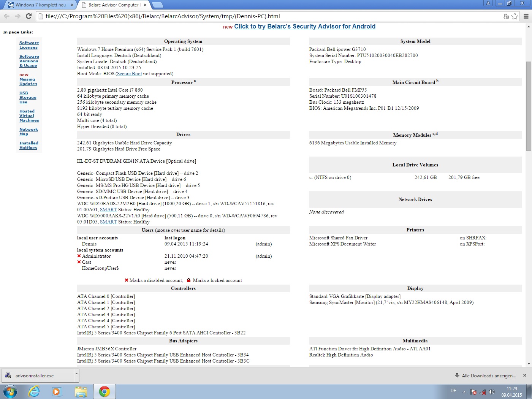Click red X disabled icon beside Administrator
The width and height of the screenshot is (532, 399).
click(79, 256)
